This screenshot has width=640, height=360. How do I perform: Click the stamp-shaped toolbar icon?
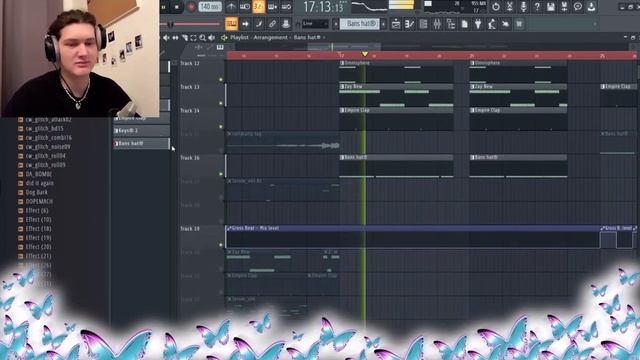click(286, 24)
